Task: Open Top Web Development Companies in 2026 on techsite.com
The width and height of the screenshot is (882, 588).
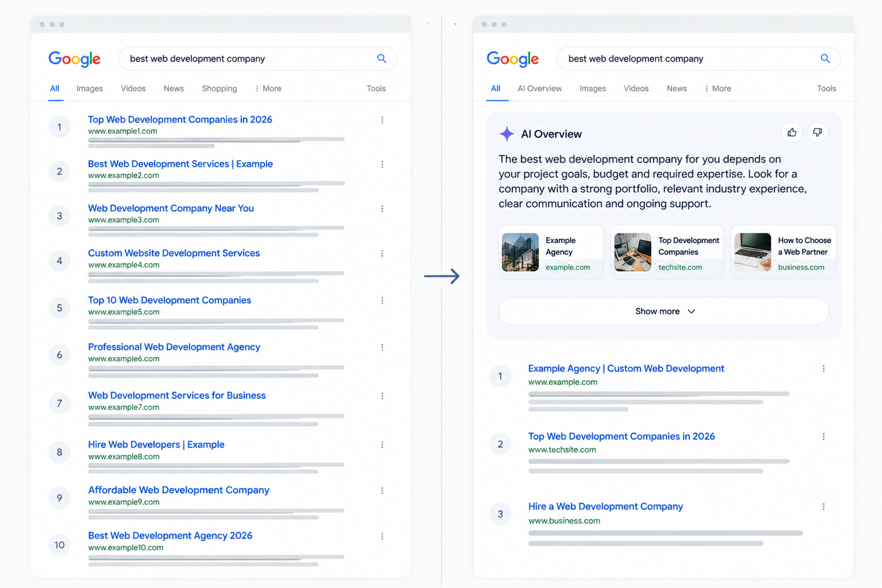Action: [x=621, y=436]
